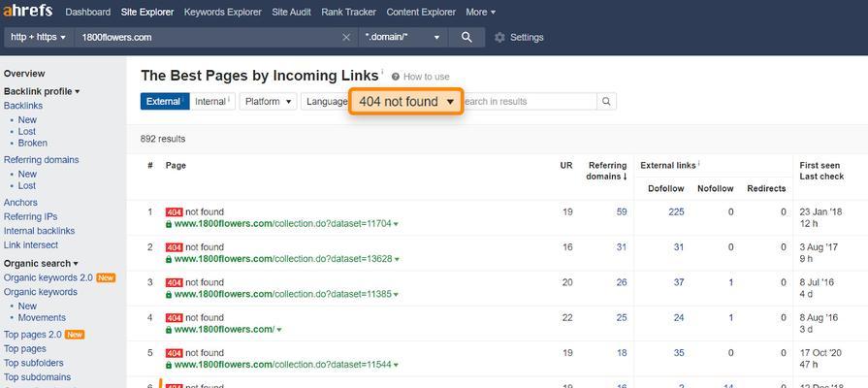This screenshot has width=868, height=388.
Task: Click the lock icon of dataset=11704 URL
Action: coord(169,224)
